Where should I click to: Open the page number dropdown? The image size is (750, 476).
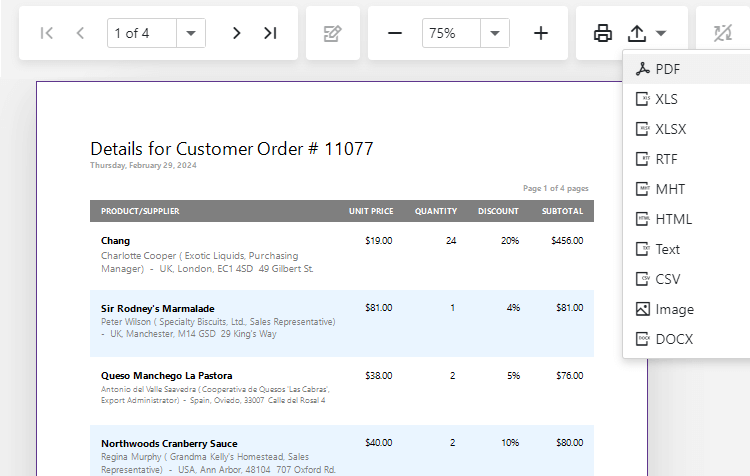[x=191, y=33]
